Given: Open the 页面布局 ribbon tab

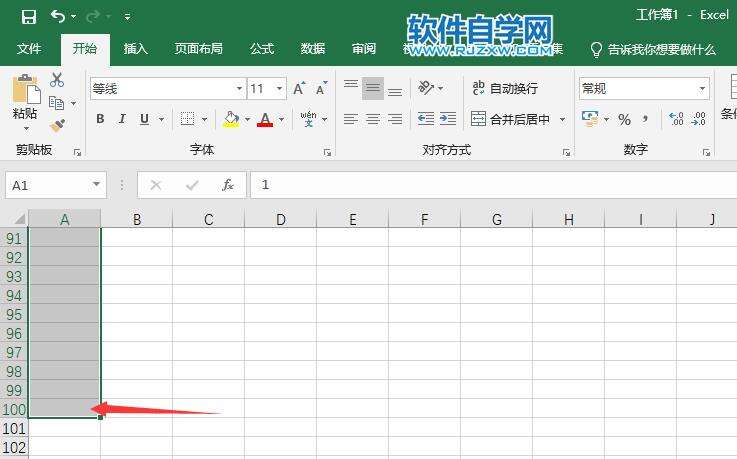Looking at the screenshot, I should [198, 48].
